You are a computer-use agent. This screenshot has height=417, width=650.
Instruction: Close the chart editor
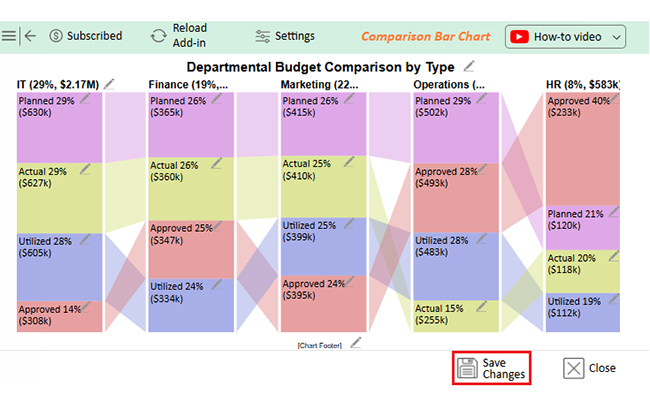[589, 368]
